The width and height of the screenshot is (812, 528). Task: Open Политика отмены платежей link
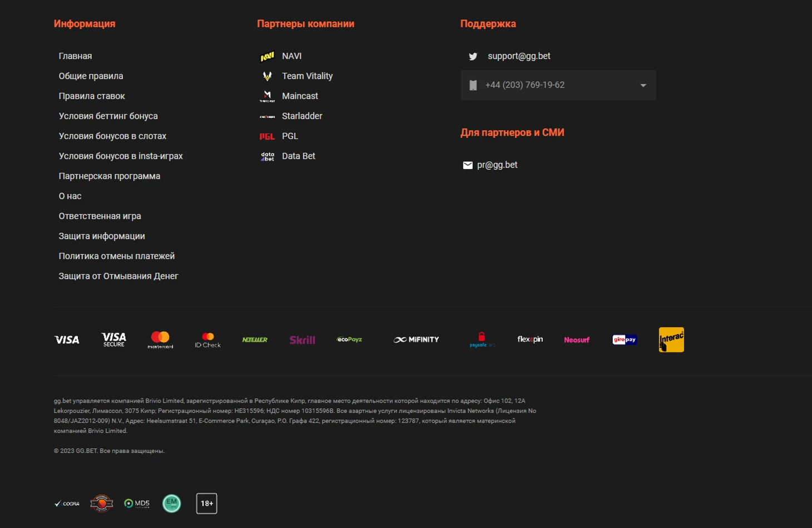[x=117, y=256]
